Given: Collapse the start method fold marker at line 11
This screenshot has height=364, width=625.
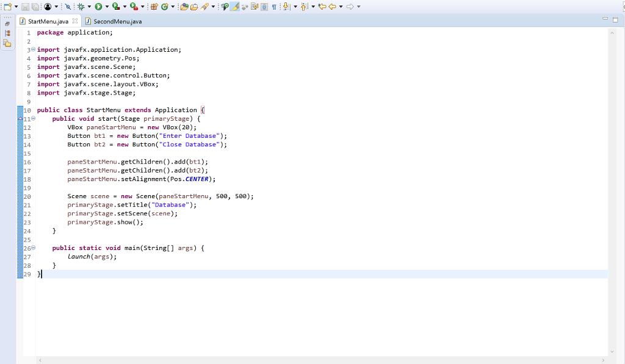Looking at the screenshot, I should [33, 118].
